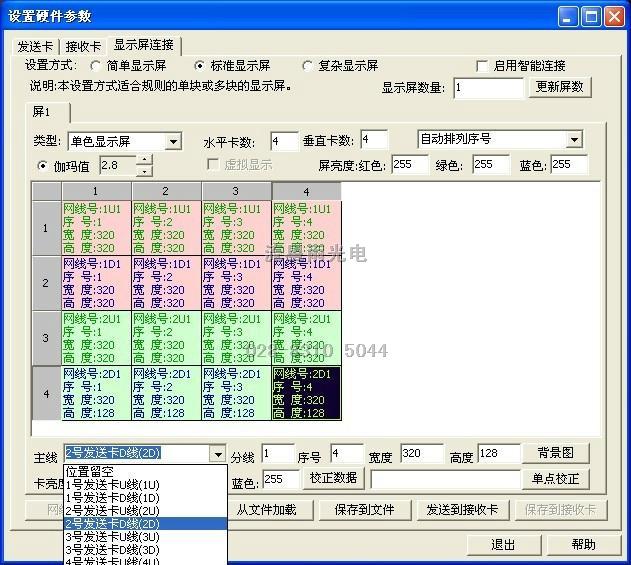Click column header 2 in the grid

[166, 190]
